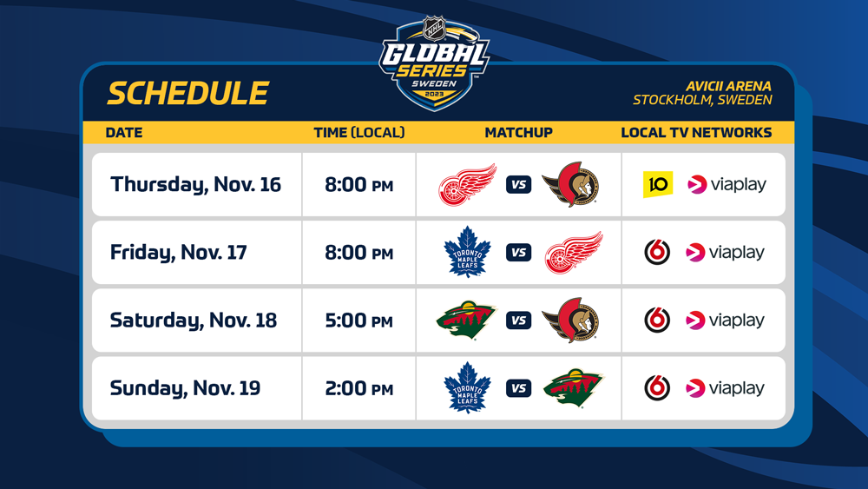Viewport: 868px width, 489px height.
Task: Select the Thursday, Nov. 16 date text
Action: pyautogui.click(x=195, y=184)
